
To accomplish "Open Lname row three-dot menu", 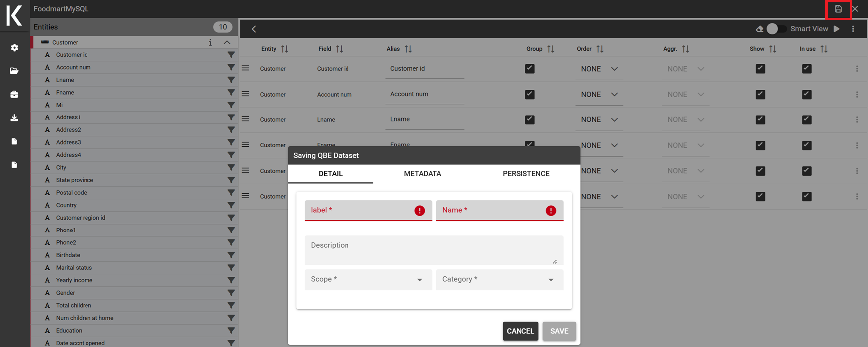I will (x=857, y=119).
